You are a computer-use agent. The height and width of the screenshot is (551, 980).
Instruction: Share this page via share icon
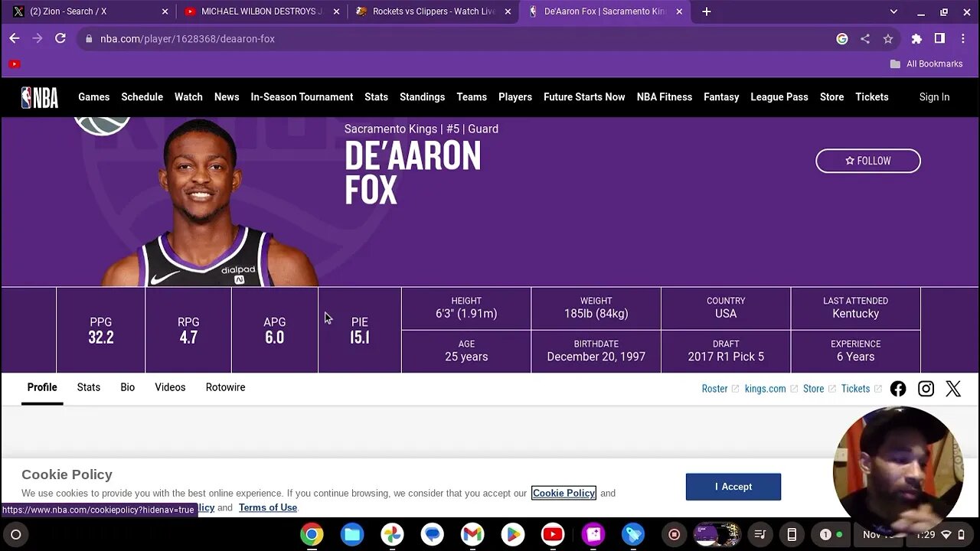coord(865,39)
